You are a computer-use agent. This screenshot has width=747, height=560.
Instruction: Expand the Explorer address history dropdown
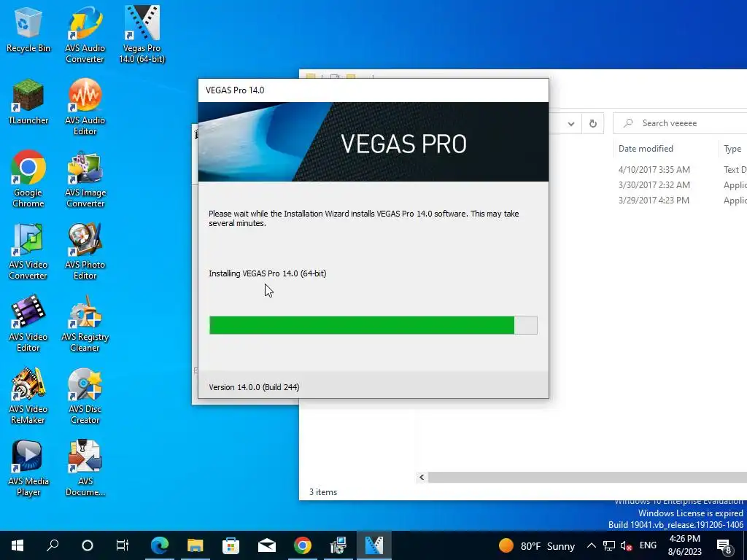[x=570, y=124]
